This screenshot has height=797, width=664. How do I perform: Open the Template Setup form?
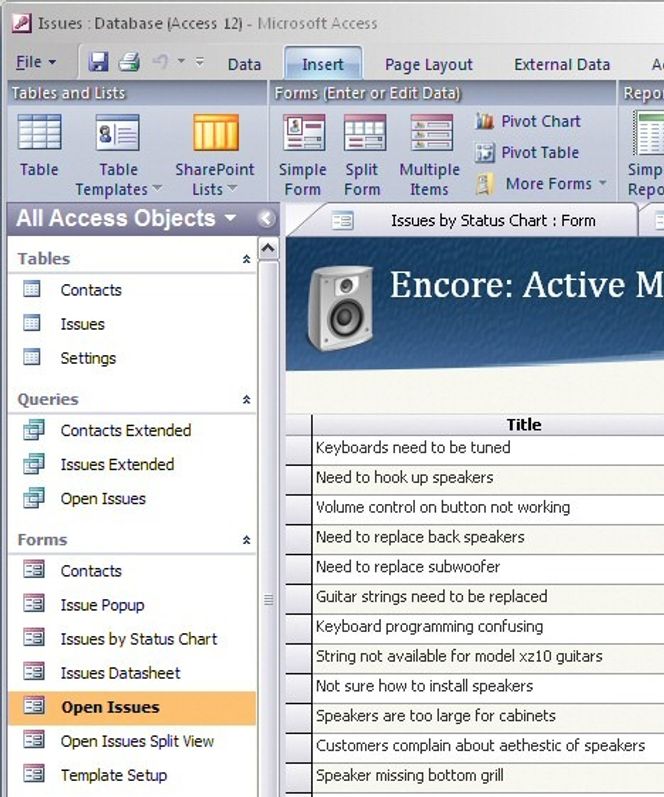point(114,775)
